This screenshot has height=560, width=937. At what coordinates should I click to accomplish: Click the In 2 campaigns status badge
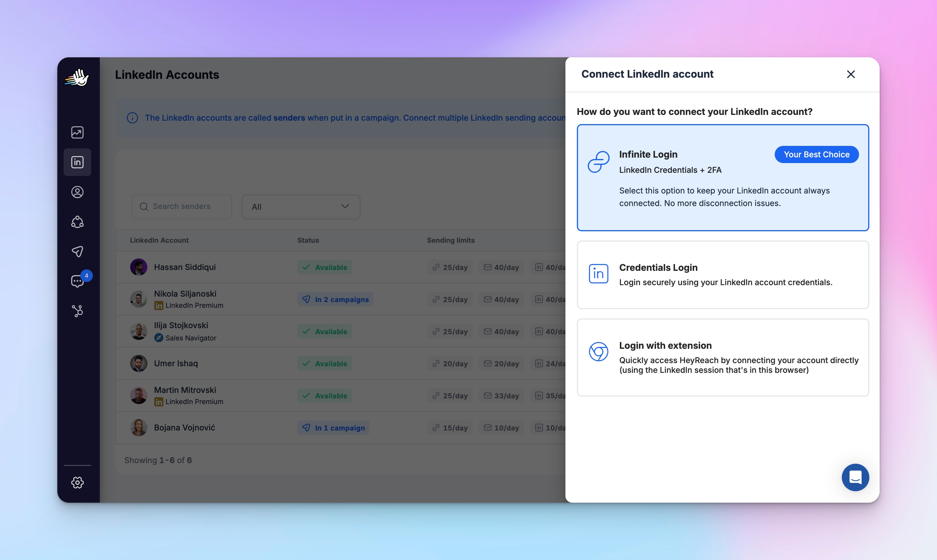335,299
